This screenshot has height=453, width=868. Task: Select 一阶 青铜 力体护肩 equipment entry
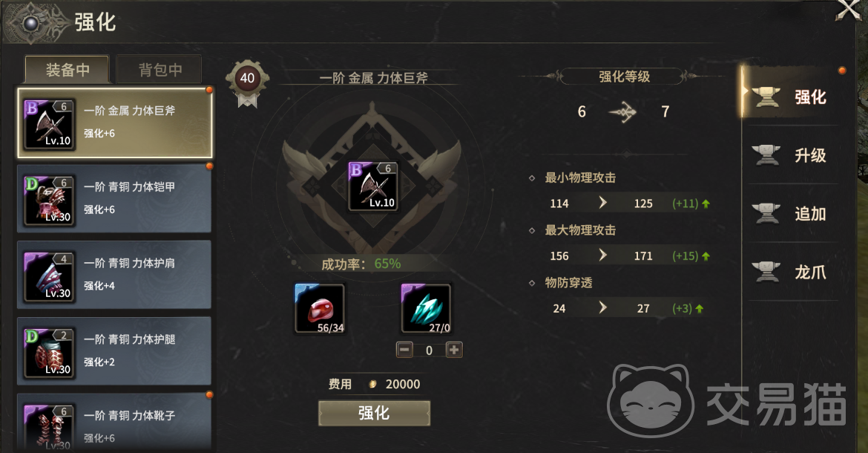tap(114, 275)
